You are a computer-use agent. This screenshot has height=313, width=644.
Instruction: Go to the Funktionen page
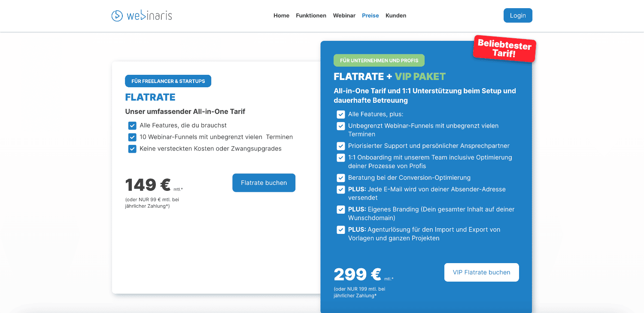coord(311,15)
